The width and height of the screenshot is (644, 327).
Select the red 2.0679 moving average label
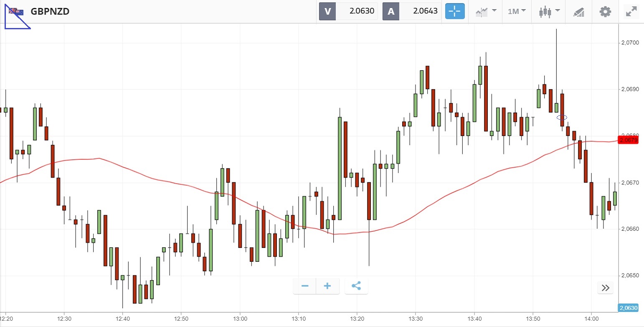[629, 140]
